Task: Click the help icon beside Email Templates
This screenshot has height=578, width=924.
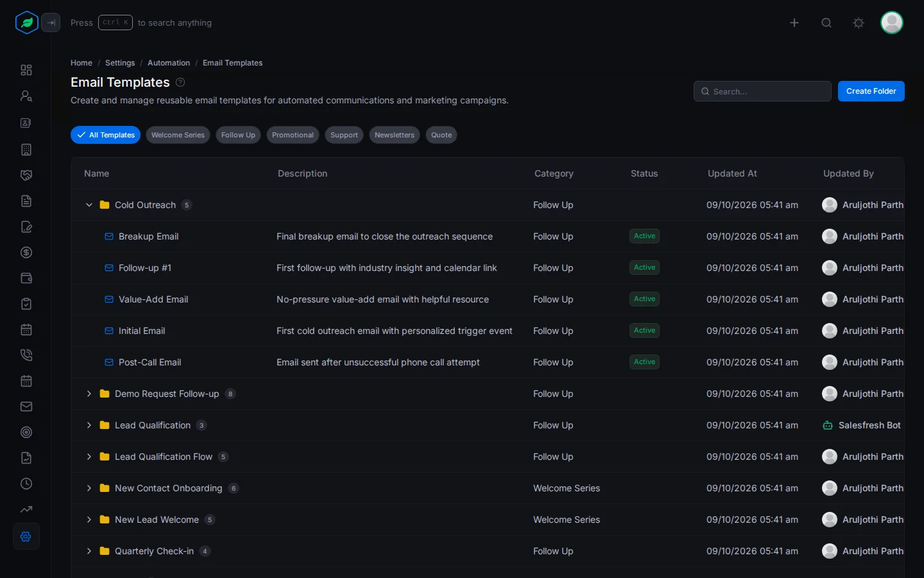Action: (x=180, y=82)
